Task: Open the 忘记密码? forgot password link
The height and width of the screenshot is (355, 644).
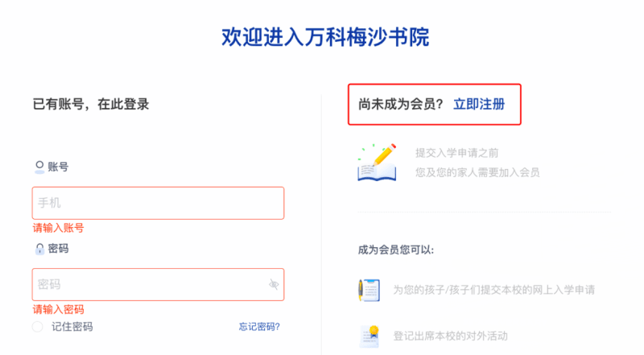Action: tap(259, 327)
